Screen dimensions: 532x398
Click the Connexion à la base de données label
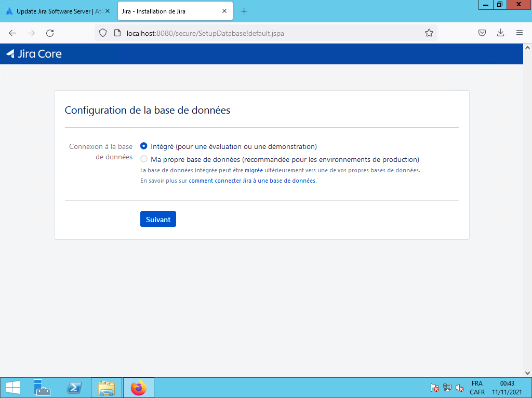point(101,152)
